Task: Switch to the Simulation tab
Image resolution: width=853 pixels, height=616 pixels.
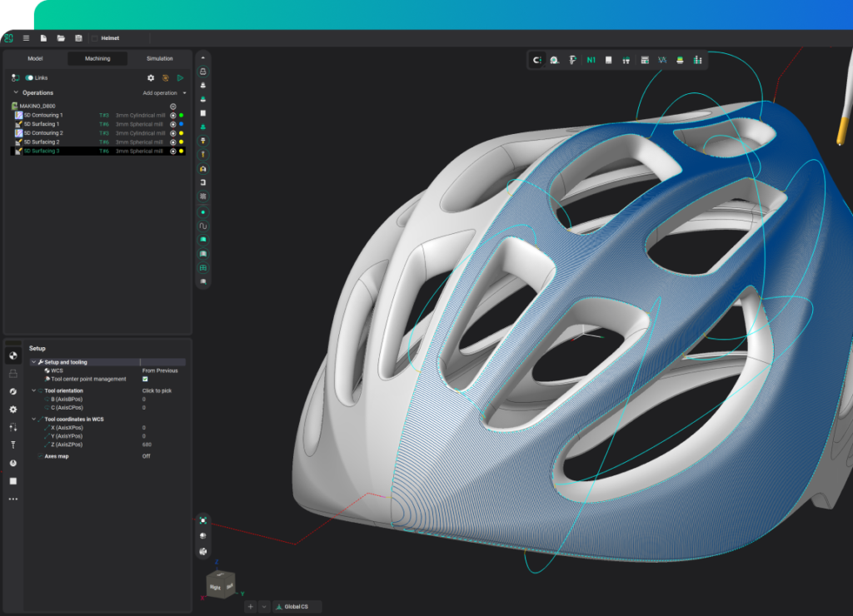Action: tap(159, 58)
